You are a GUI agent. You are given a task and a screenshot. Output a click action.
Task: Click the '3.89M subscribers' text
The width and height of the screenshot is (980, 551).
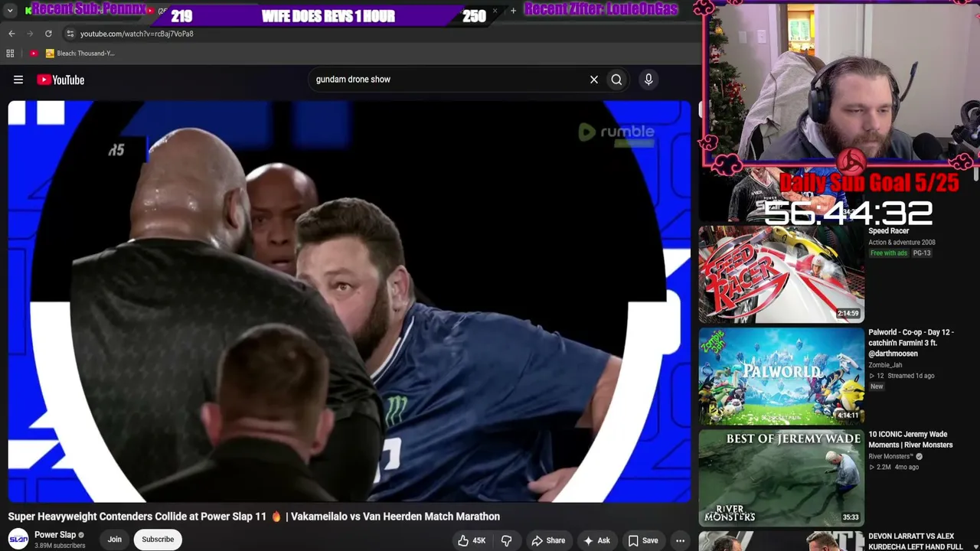click(x=60, y=546)
